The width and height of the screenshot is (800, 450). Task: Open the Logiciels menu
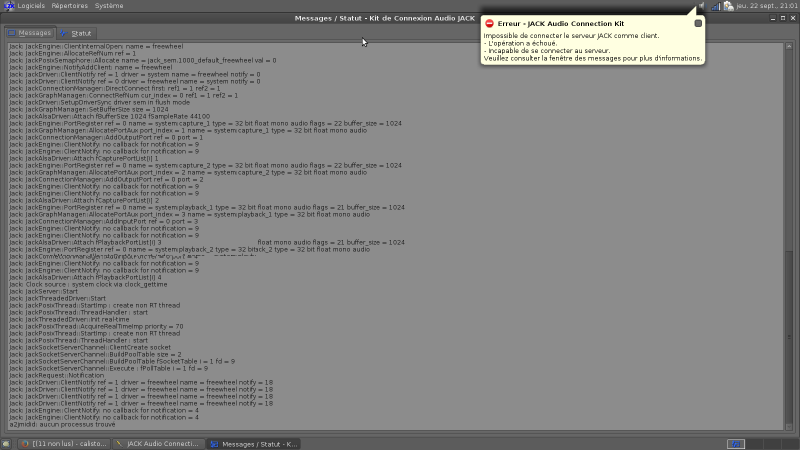[x=31, y=6]
